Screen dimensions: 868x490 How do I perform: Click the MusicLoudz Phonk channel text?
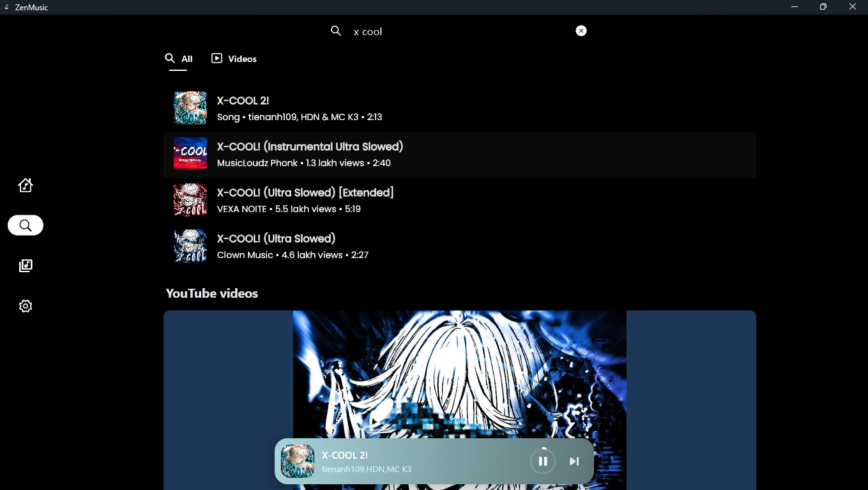(x=257, y=163)
